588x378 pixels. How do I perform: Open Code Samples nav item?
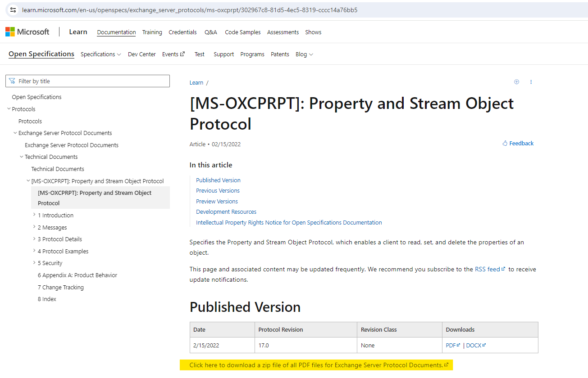point(243,32)
